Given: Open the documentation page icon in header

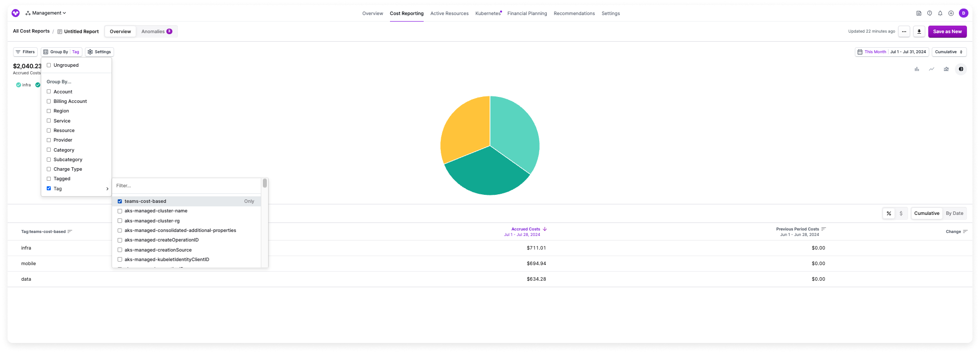Looking at the screenshot, I should pos(919,14).
